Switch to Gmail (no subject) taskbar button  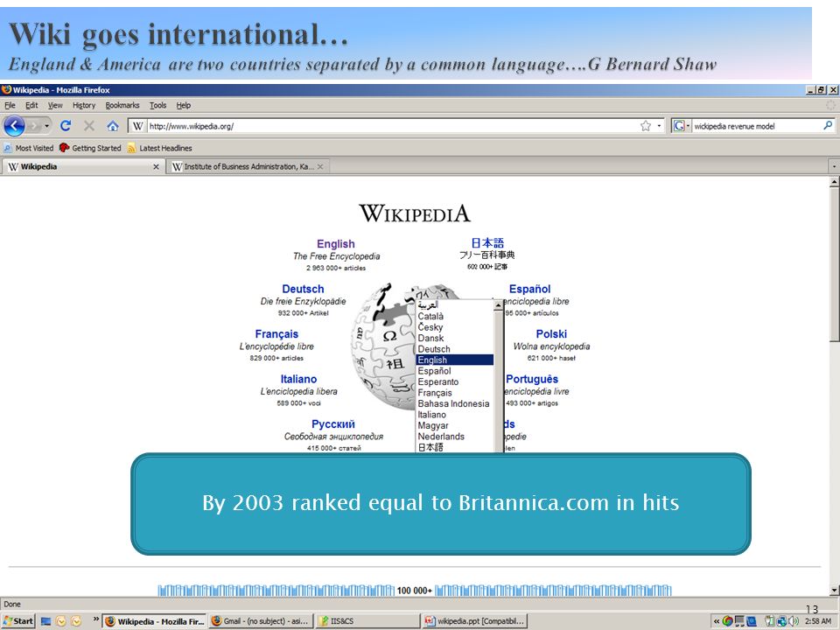(x=261, y=621)
